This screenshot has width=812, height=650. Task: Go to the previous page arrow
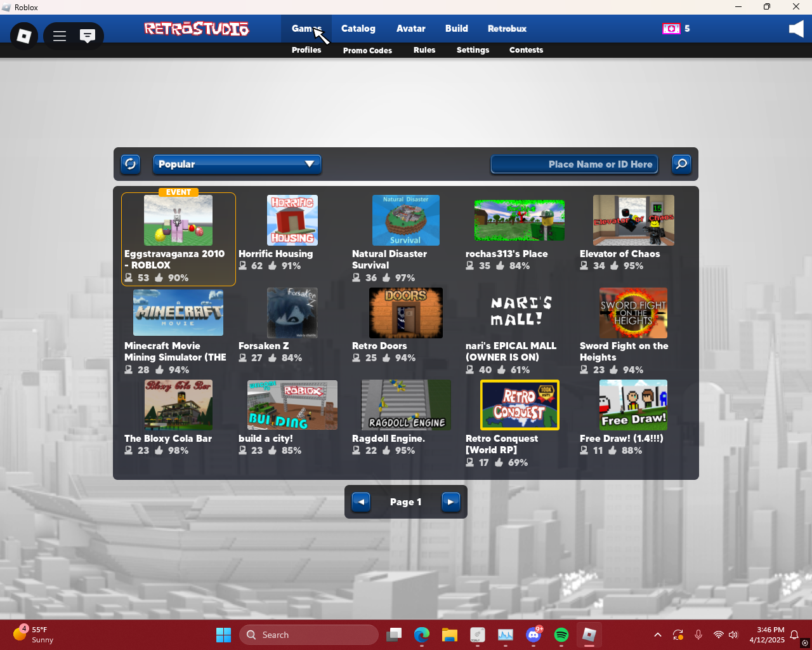click(361, 501)
